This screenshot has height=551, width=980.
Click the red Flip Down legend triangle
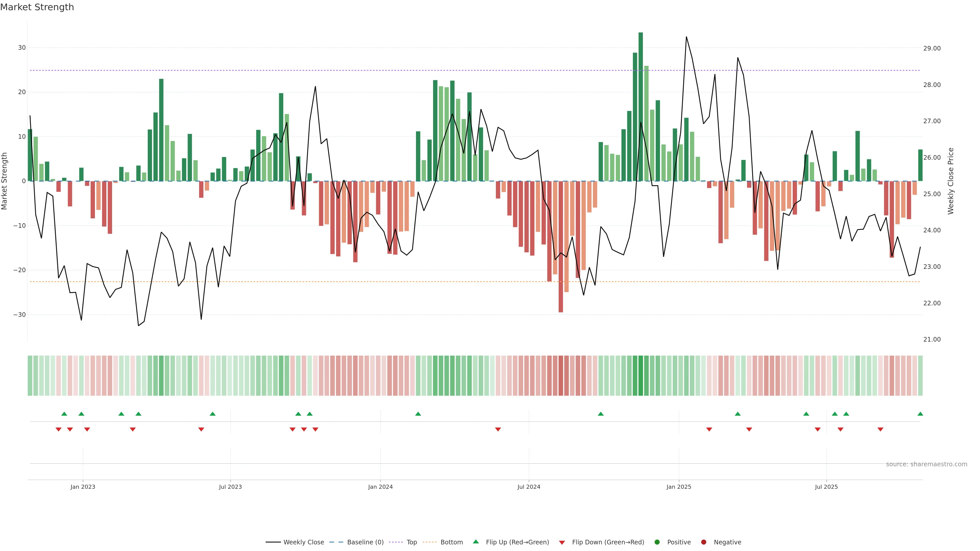pyautogui.click(x=562, y=543)
